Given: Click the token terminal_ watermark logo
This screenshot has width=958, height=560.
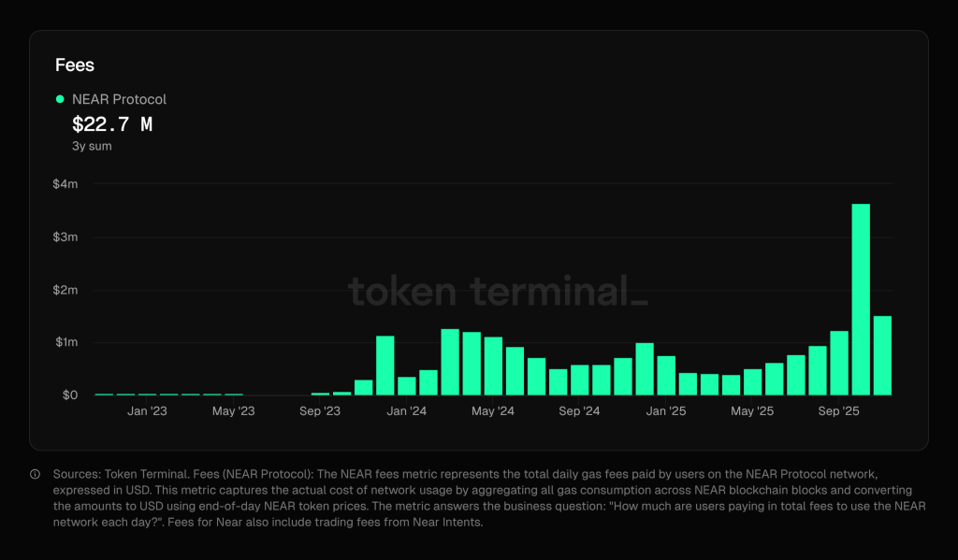Looking at the screenshot, I should pos(496,291).
